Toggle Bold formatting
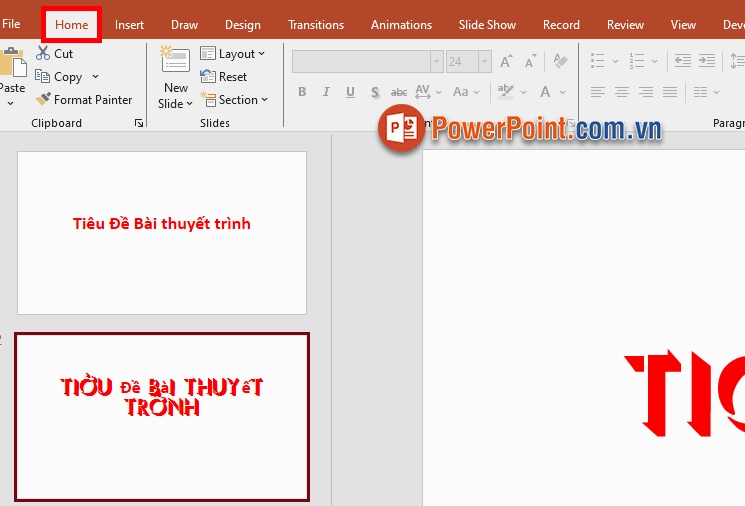The height and width of the screenshot is (506, 745). [302, 92]
